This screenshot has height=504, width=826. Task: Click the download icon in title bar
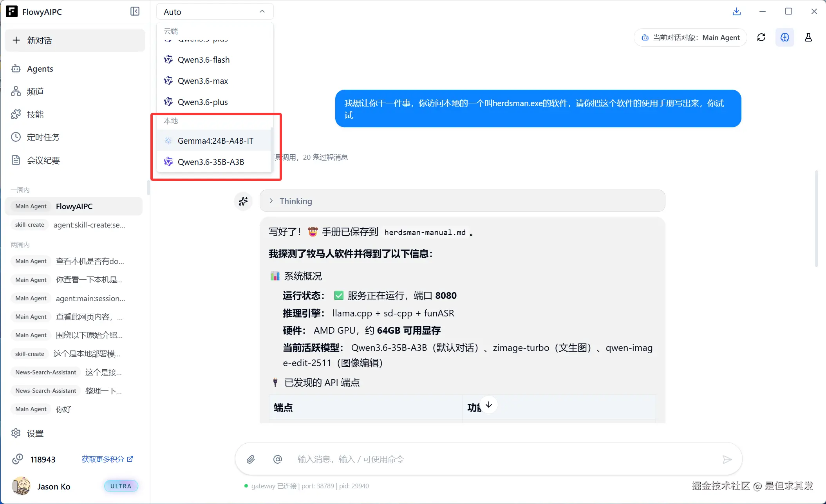736,11
